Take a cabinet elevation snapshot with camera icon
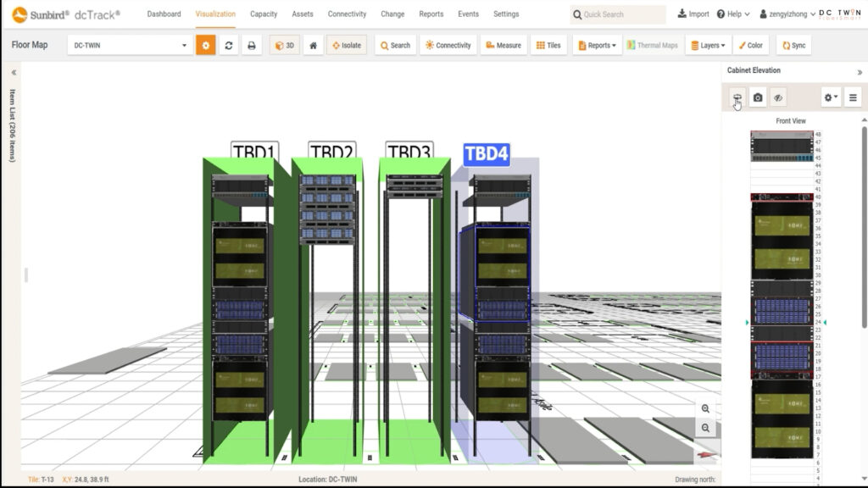 click(758, 97)
